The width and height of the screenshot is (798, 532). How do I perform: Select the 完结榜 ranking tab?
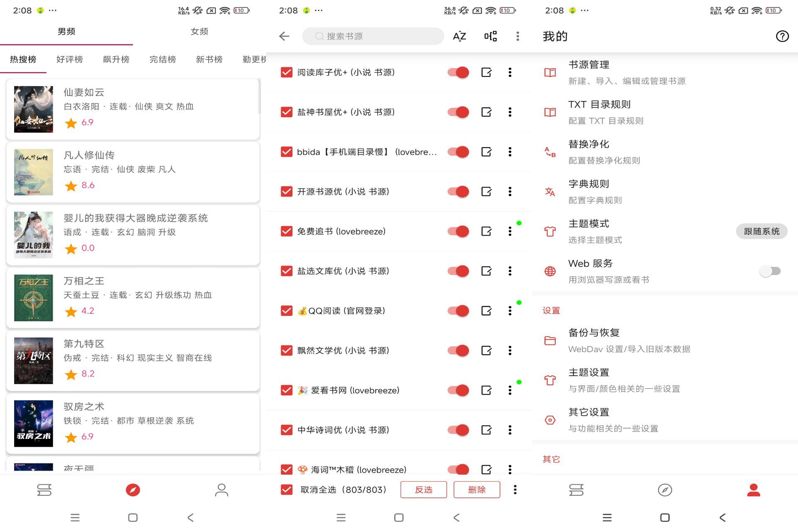point(162,59)
